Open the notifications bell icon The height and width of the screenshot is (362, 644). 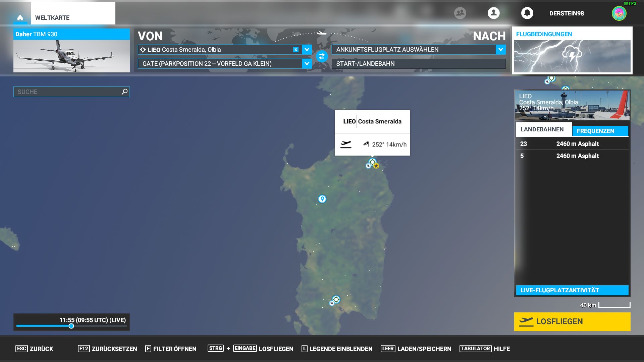527,13
